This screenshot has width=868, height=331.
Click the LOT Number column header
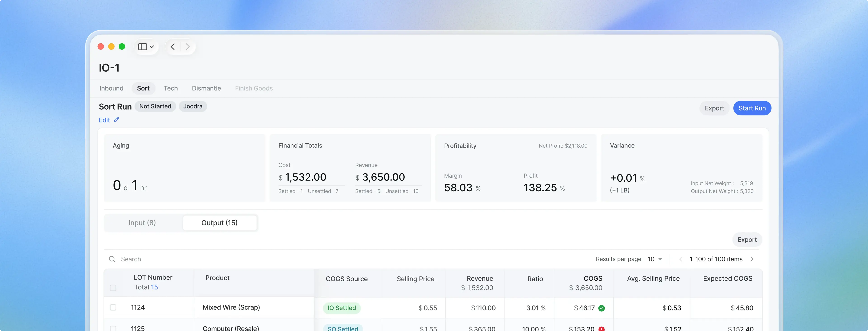tap(153, 277)
